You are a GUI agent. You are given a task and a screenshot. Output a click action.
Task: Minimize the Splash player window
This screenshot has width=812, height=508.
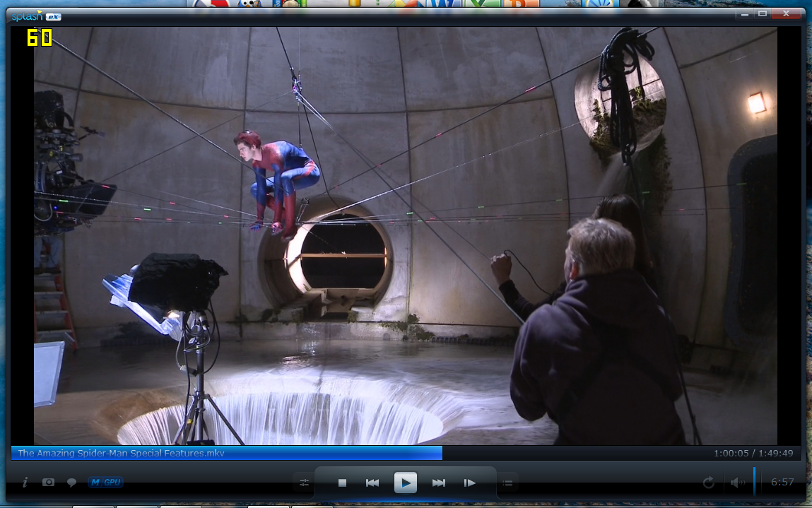coord(745,14)
